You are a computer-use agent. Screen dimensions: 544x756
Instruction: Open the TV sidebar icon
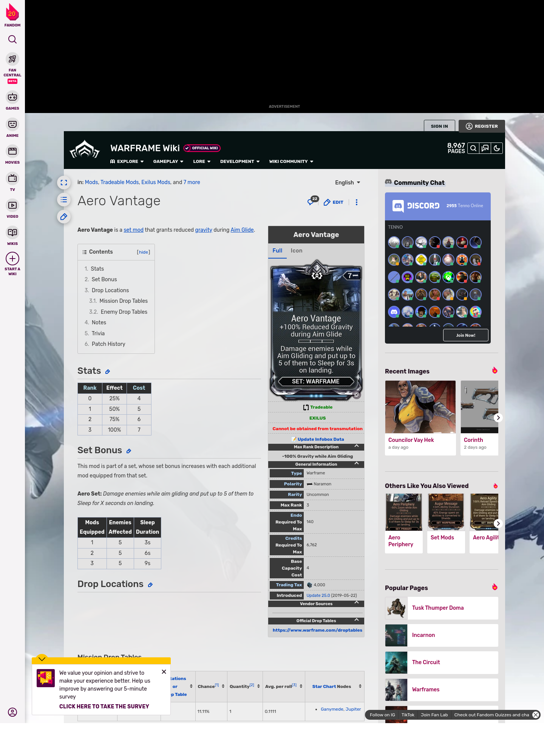coord(12,178)
